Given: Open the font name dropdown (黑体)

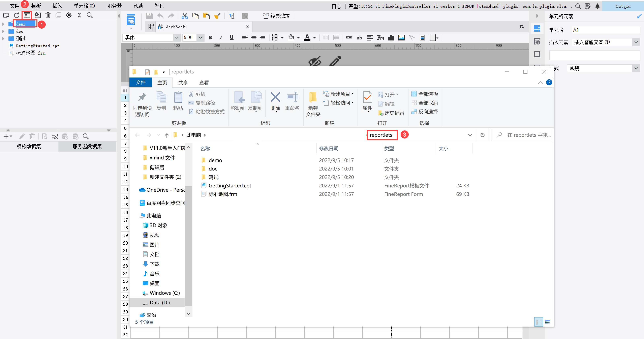Looking at the screenshot, I should [177, 38].
